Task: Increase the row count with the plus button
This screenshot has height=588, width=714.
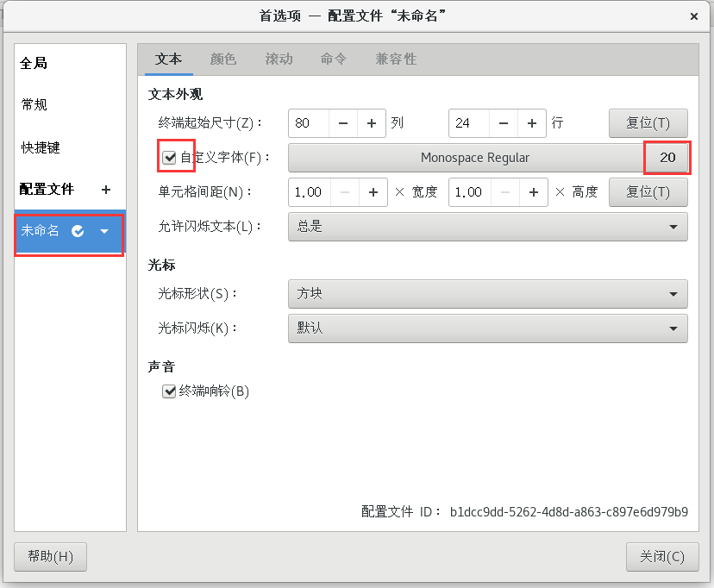Action: (532, 123)
